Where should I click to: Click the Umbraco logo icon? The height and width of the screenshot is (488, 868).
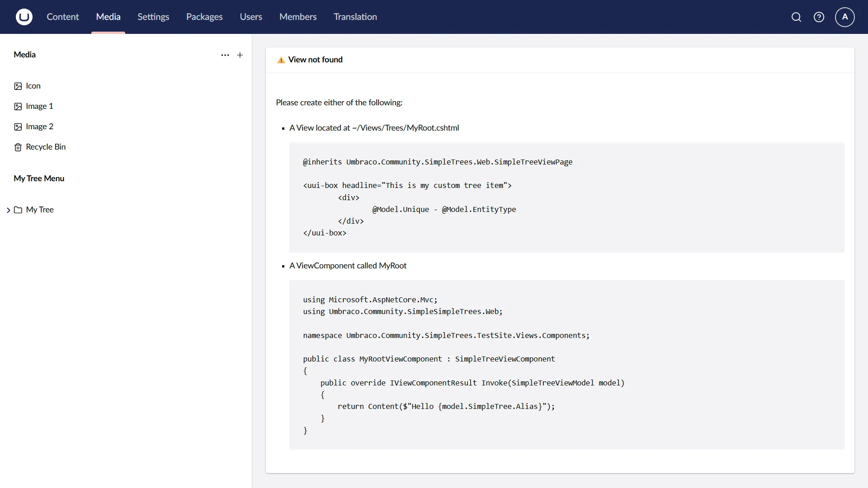click(x=24, y=17)
